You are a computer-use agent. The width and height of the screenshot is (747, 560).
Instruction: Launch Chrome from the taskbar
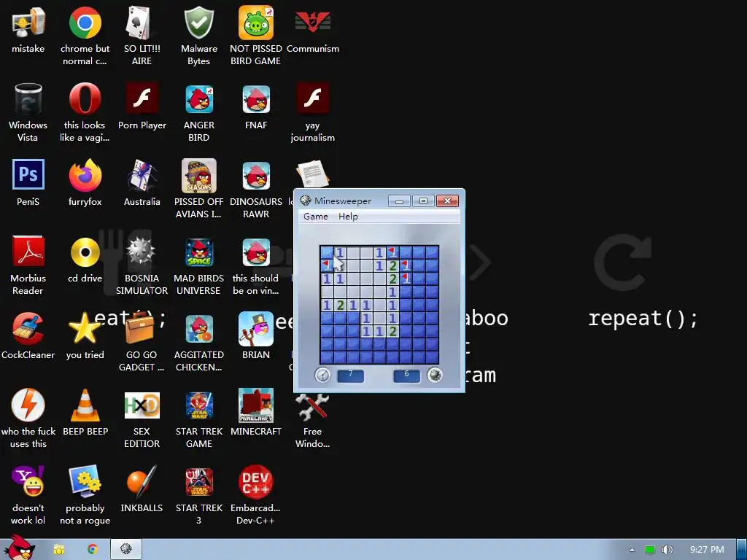pos(93,550)
